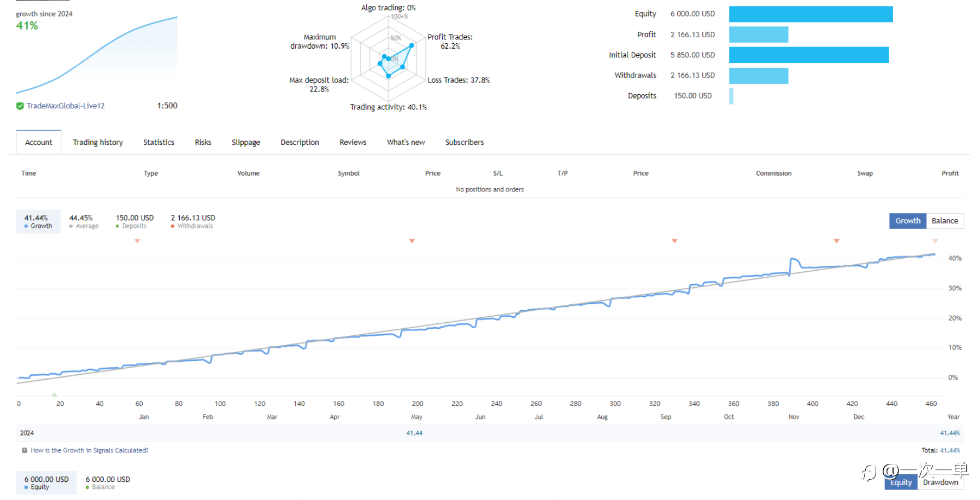Click the Swap column header
The height and width of the screenshot is (500, 980).
[x=865, y=173]
